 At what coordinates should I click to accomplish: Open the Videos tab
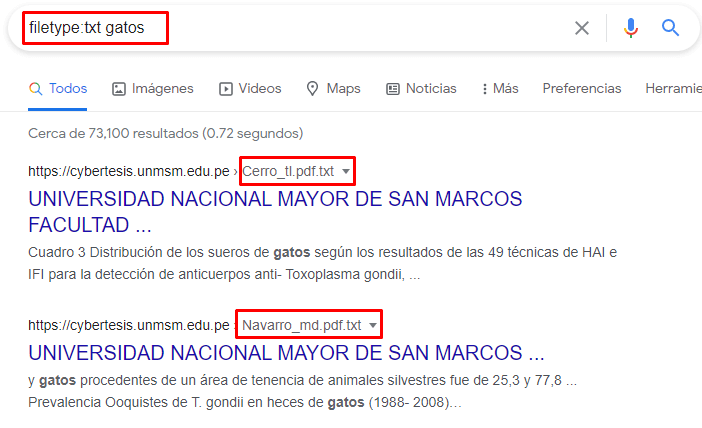(250, 89)
